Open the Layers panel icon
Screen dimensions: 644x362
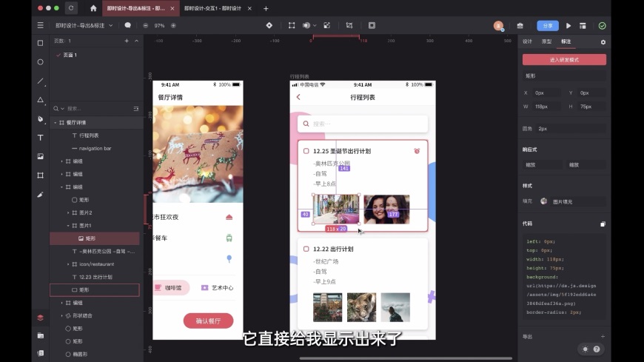coord(40,318)
